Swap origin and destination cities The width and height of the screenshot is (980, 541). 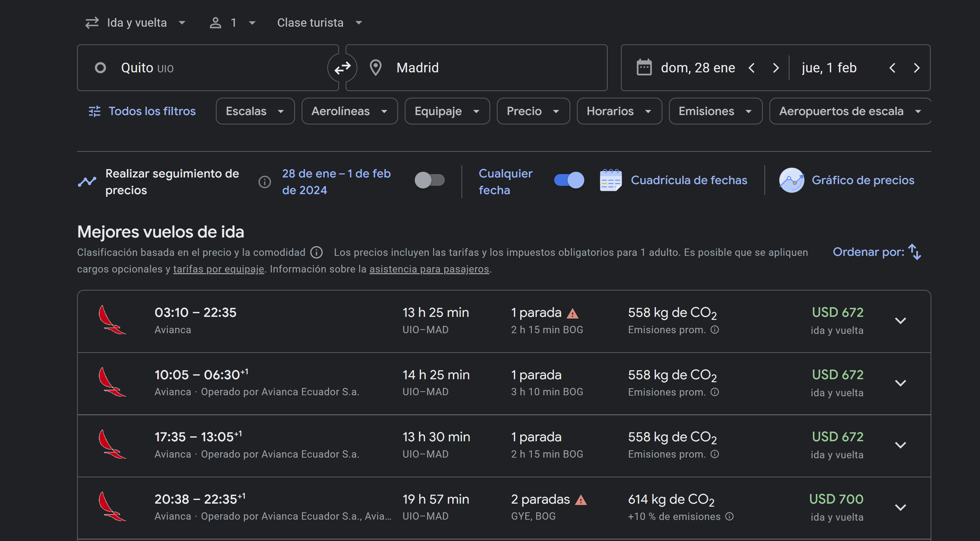point(342,68)
